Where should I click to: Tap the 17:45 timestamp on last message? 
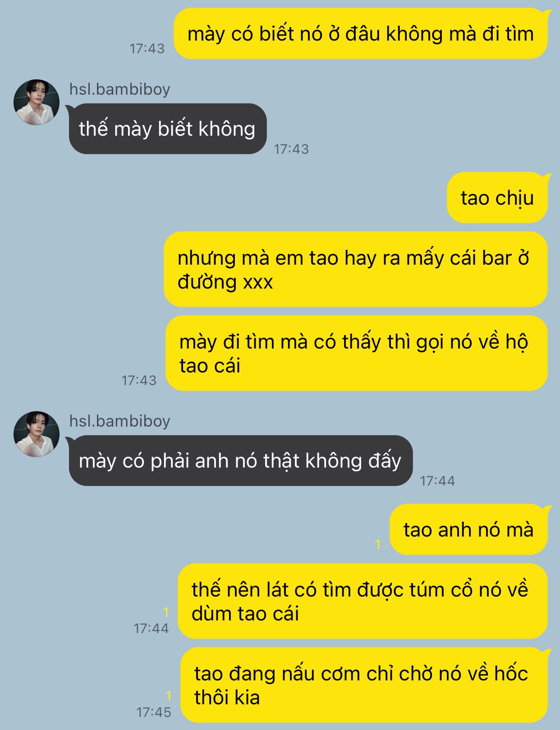click(x=154, y=712)
